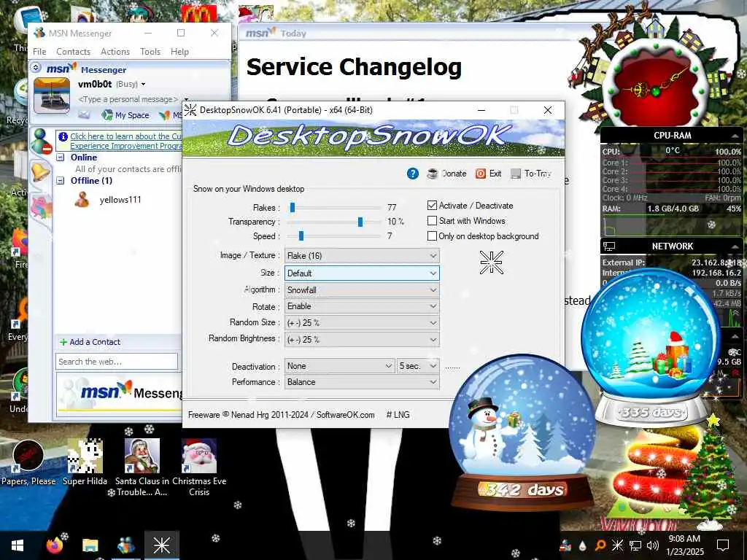The height and width of the screenshot is (560, 747).
Task: Collapse the Online contacts group
Action: tap(61, 157)
